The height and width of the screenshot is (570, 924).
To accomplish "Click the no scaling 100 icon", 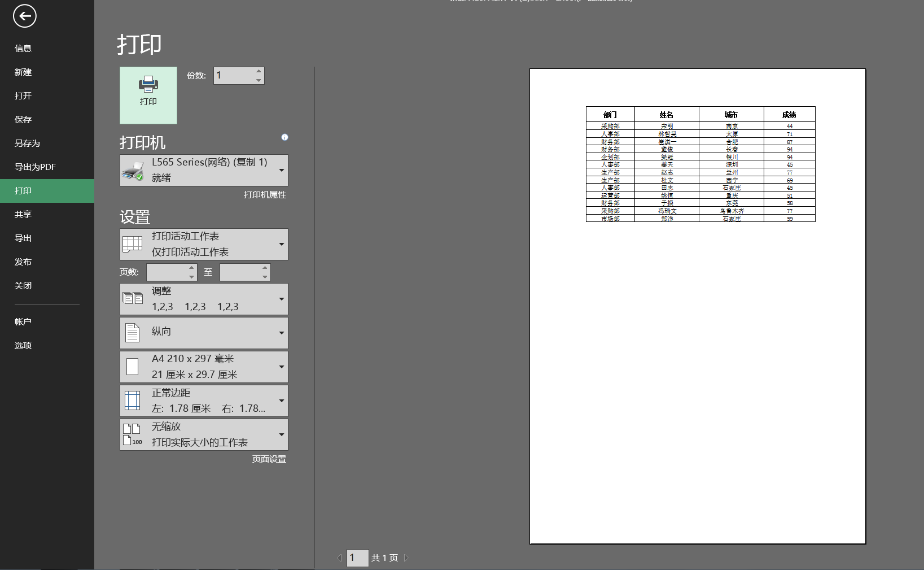I will (x=133, y=434).
